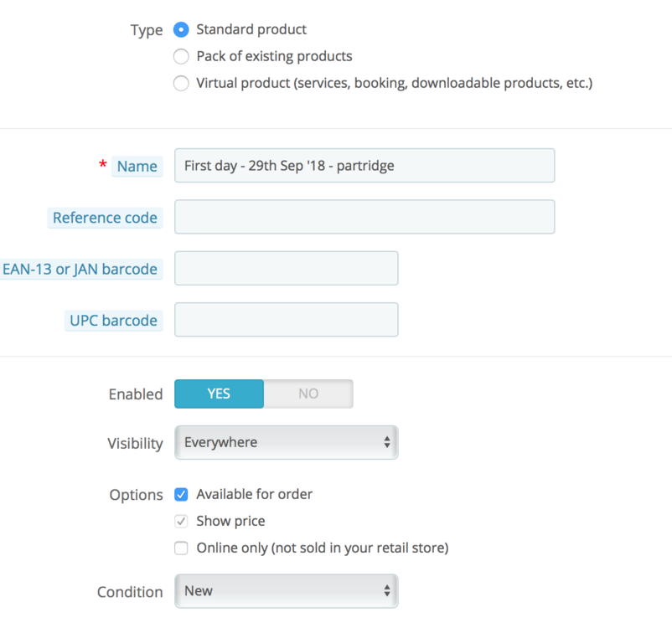Viewport: 672px width, 628px height.
Task: Enable the Online only checkbox
Action: tap(181, 548)
